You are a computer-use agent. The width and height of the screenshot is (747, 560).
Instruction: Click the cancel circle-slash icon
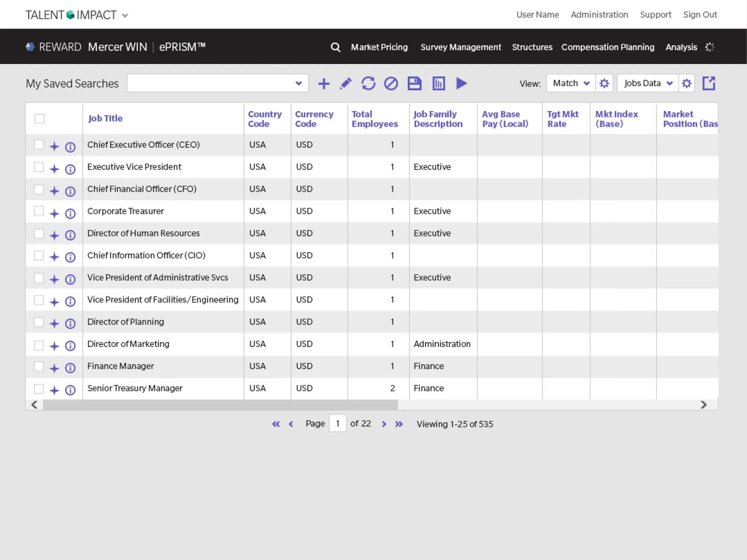click(391, 83)
